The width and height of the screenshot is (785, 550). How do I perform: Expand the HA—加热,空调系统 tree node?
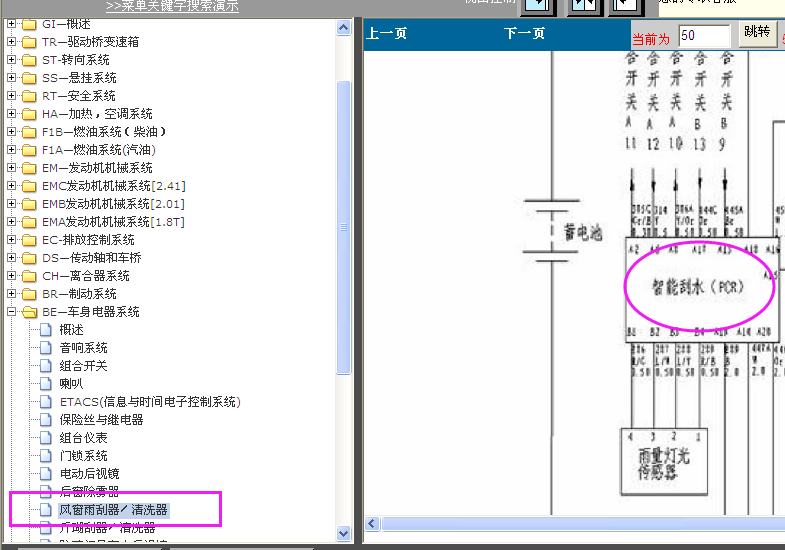click(12, 114)
